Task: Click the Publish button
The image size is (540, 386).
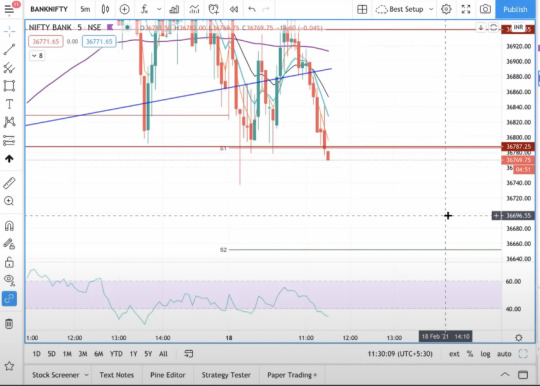Action: pos(515,9)
